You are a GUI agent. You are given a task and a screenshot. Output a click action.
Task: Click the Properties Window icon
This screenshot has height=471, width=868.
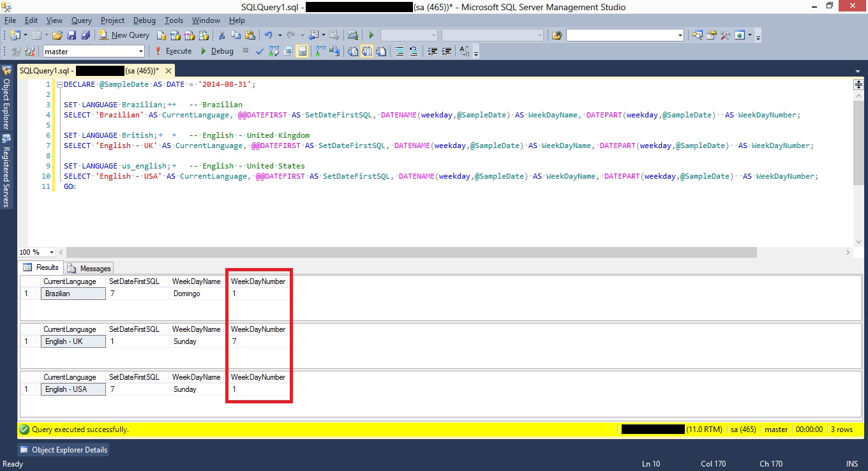[x=711, y=35]
